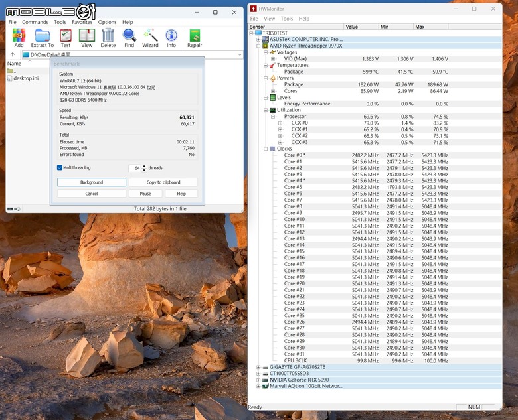
Task: Expand the CT1000T705SSD3 node
Action: click(258, 374)
